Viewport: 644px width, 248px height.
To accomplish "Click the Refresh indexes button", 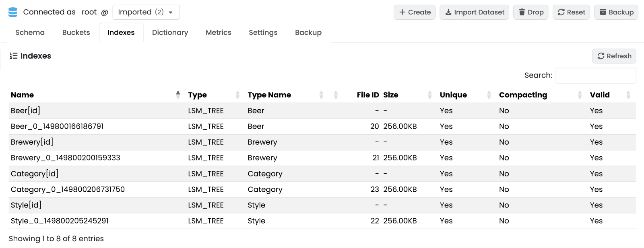I will point(614,56).
